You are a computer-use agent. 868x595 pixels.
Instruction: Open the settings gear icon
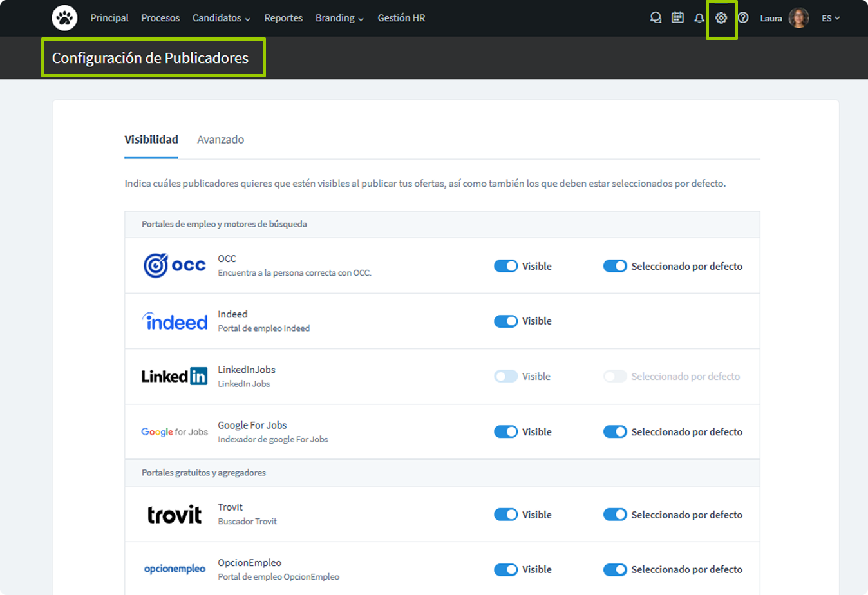click(x=721, y=18)
